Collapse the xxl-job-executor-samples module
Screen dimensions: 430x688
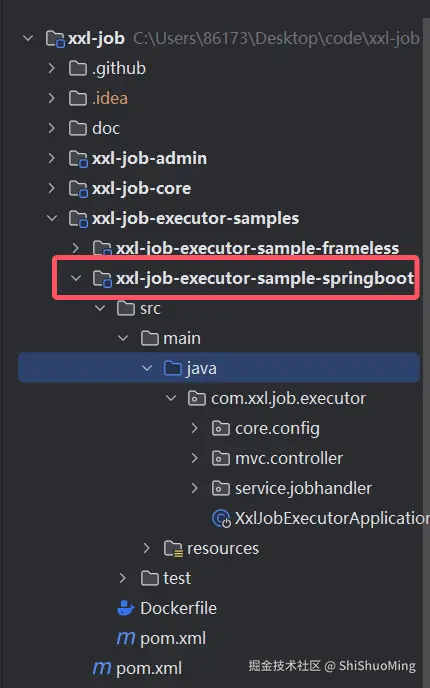click(52, 218)
